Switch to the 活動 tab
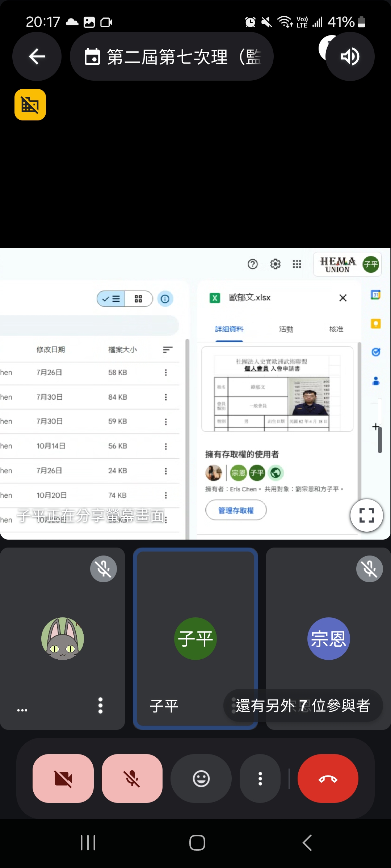The width and height of the screenshot is (391, 868). tap(286, 329)
